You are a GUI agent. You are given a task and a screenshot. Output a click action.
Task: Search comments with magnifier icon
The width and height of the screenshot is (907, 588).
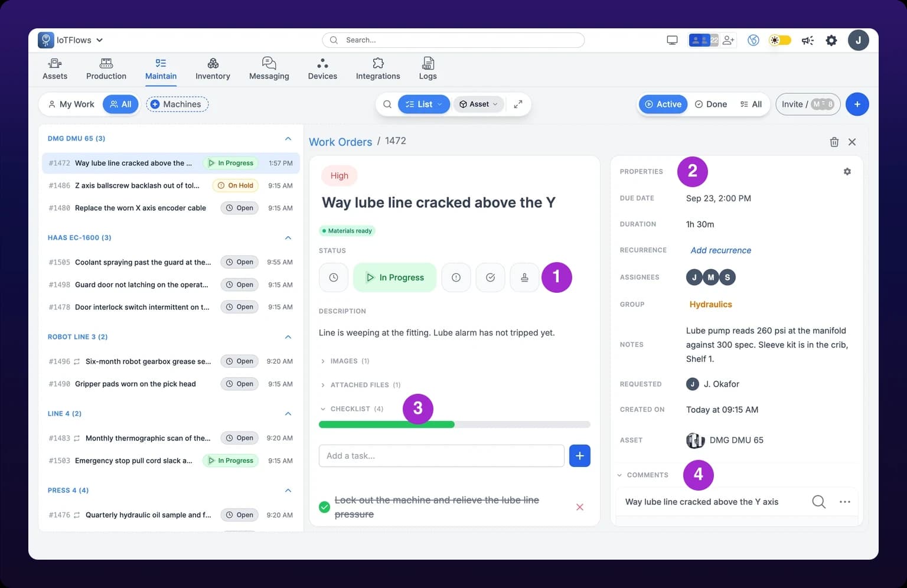click(x=818, y=502)
